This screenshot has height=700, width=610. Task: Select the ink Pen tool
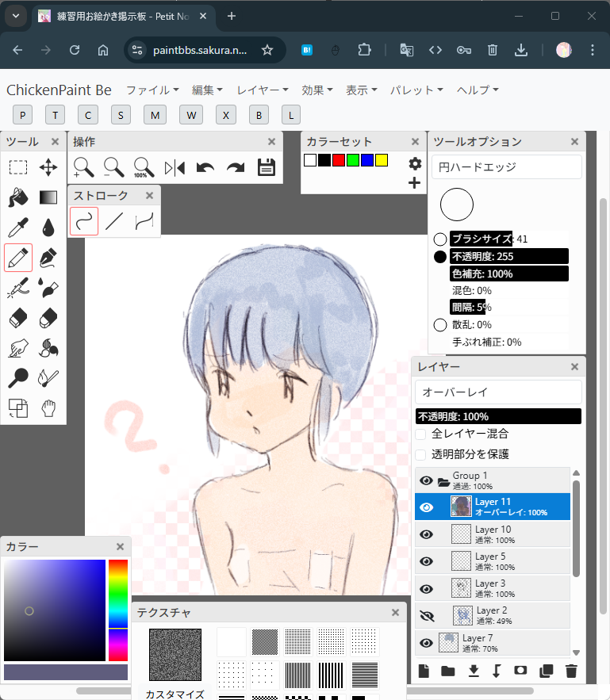click(48, 258)
